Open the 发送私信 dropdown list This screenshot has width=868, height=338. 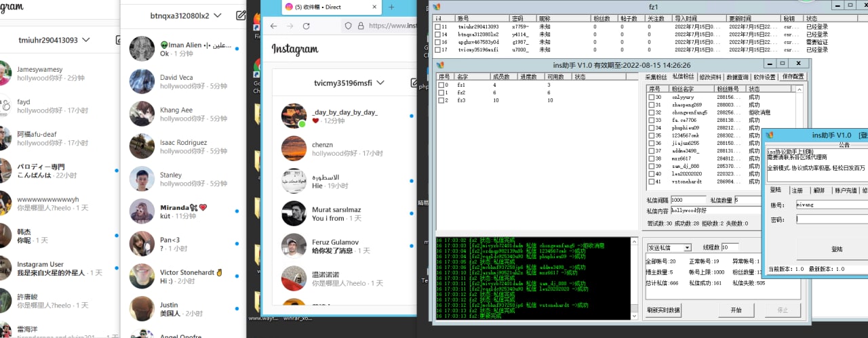point(669,247)
